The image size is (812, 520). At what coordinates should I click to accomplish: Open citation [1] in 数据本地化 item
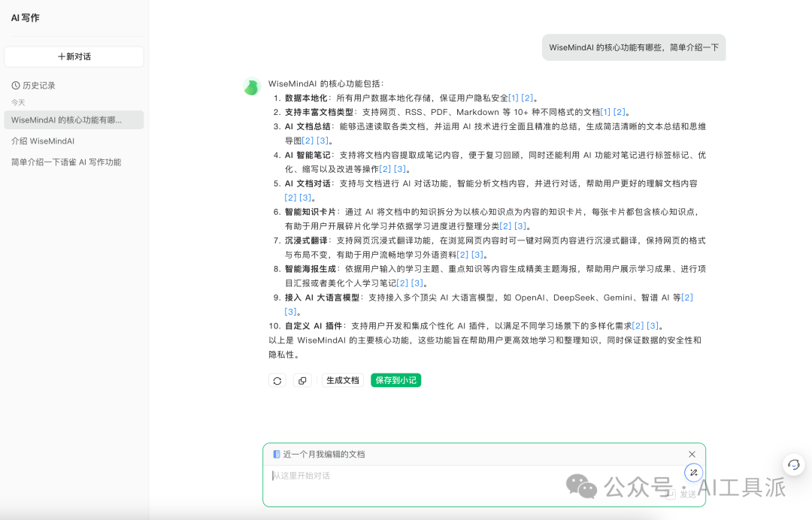(x=514, y=98)
